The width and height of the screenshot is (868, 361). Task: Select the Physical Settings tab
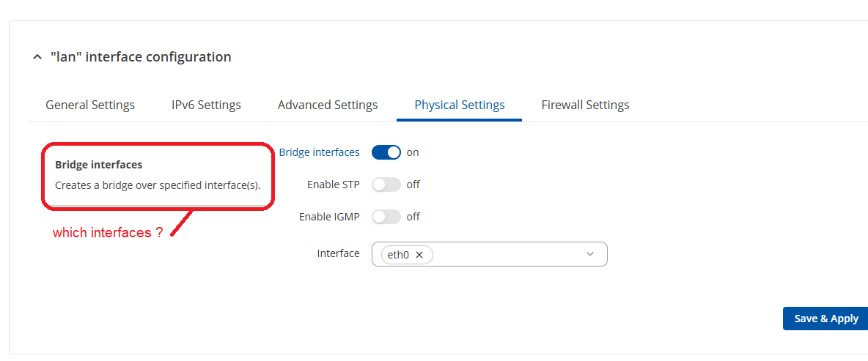[460, 105]
